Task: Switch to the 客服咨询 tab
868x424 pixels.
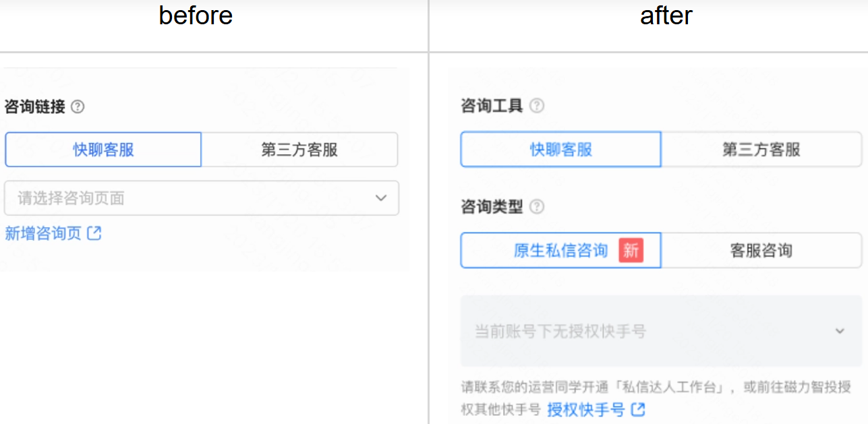Action: pos(762,250)
